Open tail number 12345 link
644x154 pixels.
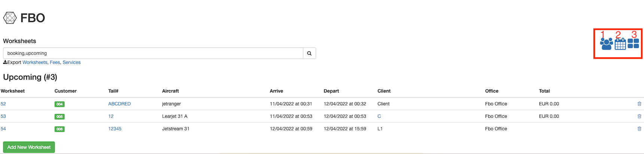coord(115,129)
